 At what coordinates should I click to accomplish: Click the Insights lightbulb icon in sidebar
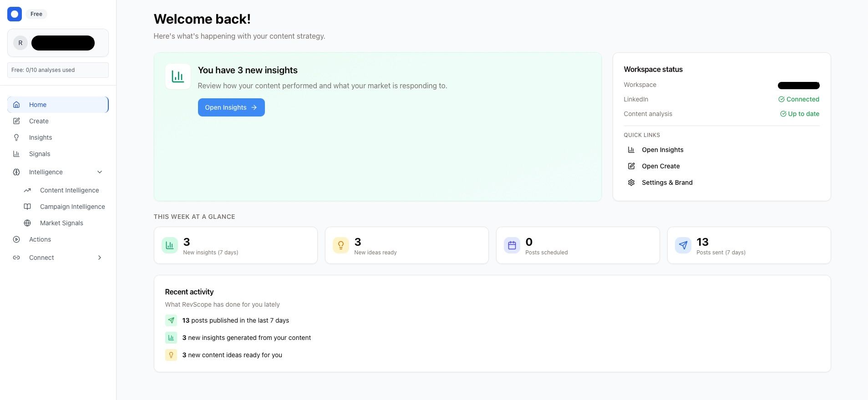coord(16,137)
